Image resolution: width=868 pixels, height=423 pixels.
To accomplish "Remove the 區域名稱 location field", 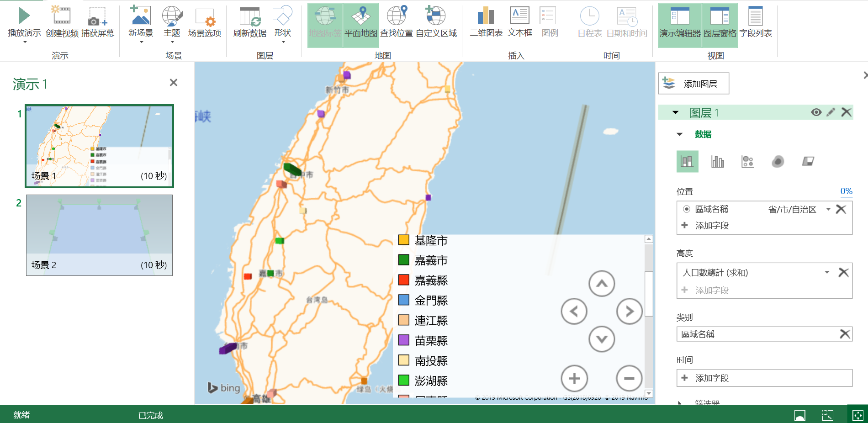I will [841, 209].
